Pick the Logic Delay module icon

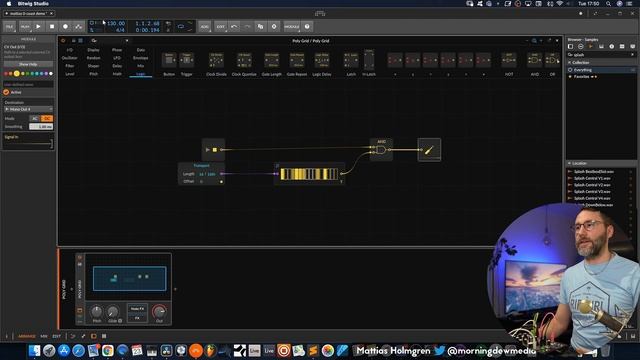pyautogui.click(x=322, y=60)
